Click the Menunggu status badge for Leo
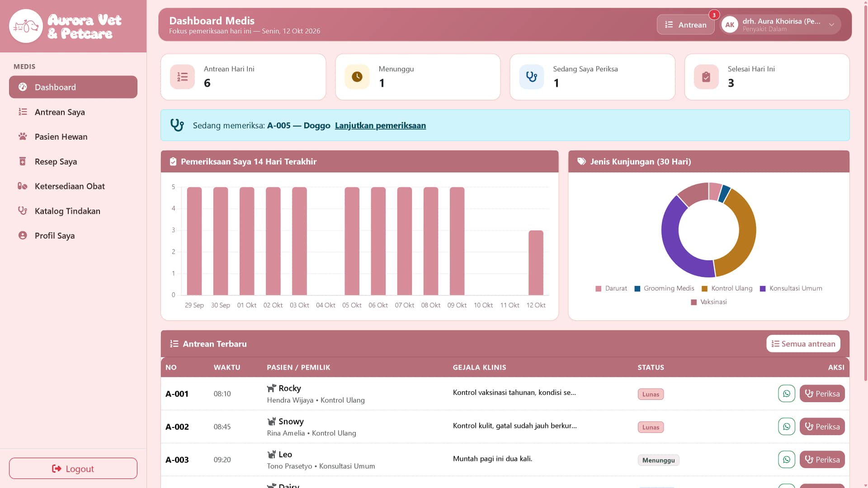 [658, 460]
